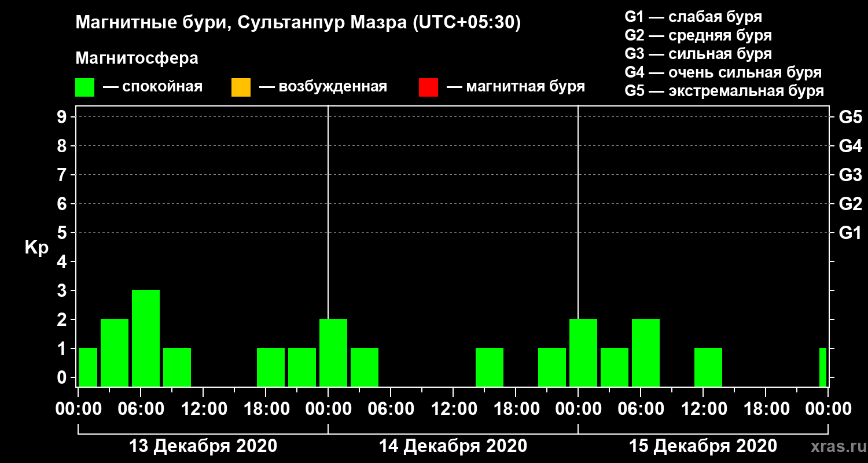The height and width of the screenshot is (463, 868).
Task: Click 'G1 — слабая буря' description
Action: 693,17
